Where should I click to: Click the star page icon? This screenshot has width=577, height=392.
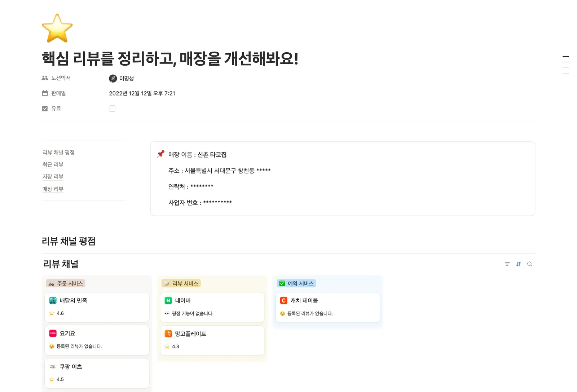[57, 28]
